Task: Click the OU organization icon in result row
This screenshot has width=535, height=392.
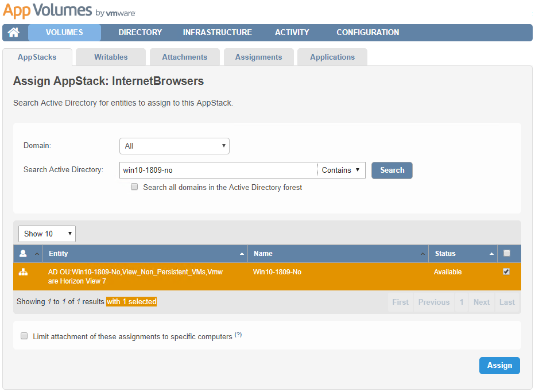Action: pos(24,272)
